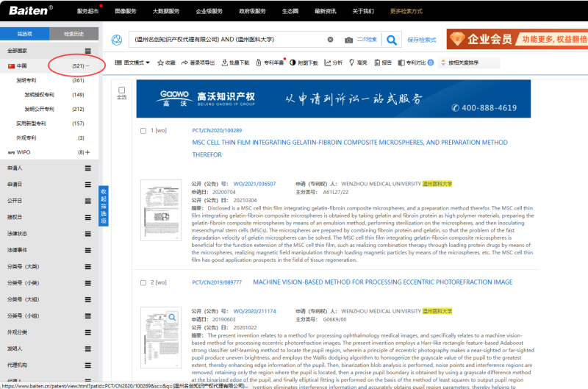
Task: Collapse the 中国 (521) country node
Action: [87, 66]
